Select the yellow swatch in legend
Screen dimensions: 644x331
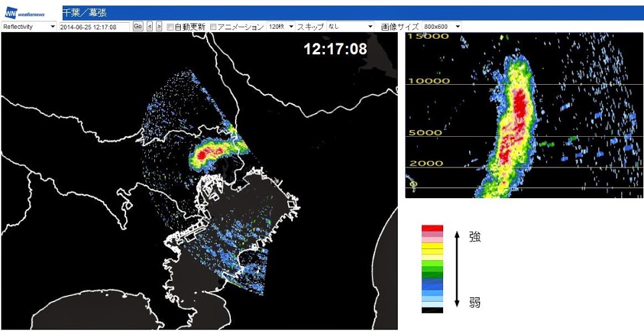(432, 246)
